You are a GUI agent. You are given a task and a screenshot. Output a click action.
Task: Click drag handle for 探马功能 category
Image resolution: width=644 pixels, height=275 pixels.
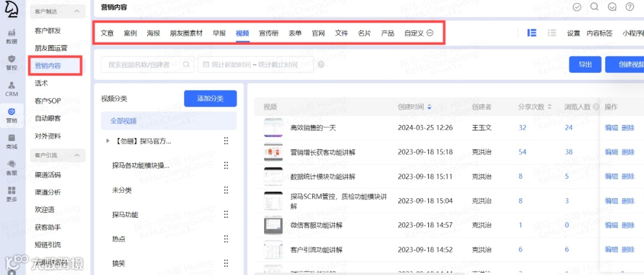[225, 214]
